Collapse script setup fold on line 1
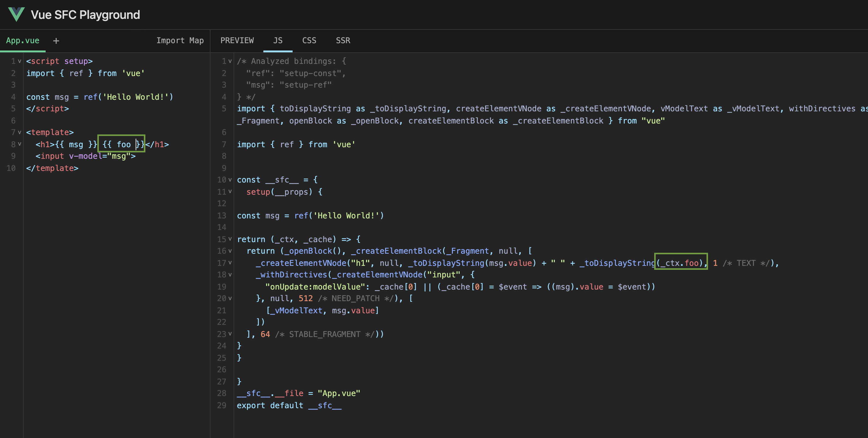 point(19,61)
